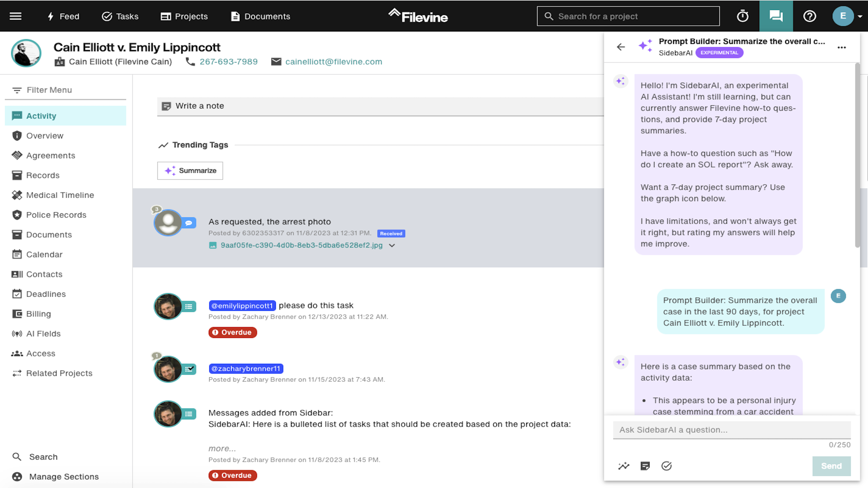
Task: Click the 7-day project summary graph icon
Action: click(624, 466)
